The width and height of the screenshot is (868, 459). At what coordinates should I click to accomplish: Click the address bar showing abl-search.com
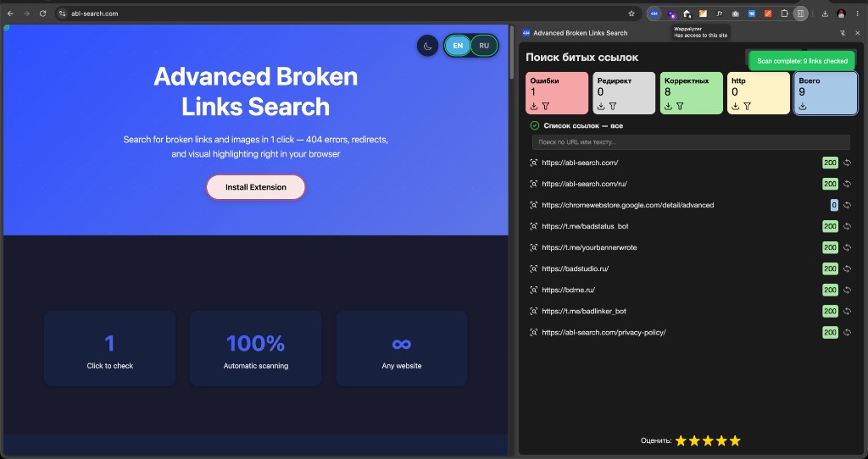point(346,14)
